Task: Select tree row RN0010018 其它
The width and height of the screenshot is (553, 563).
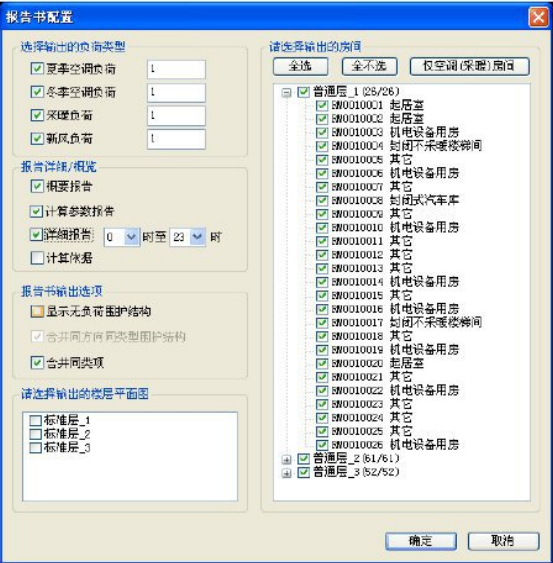Action: [x=372, y=336]
